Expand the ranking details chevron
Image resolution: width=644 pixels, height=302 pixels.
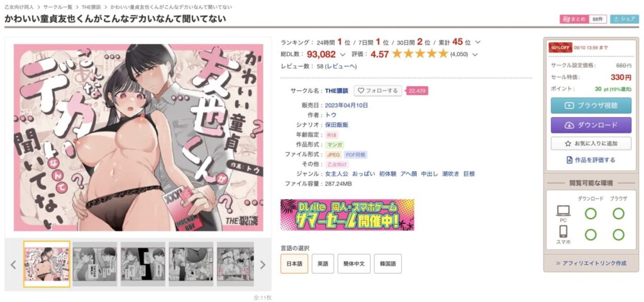(x=477, y=42)
